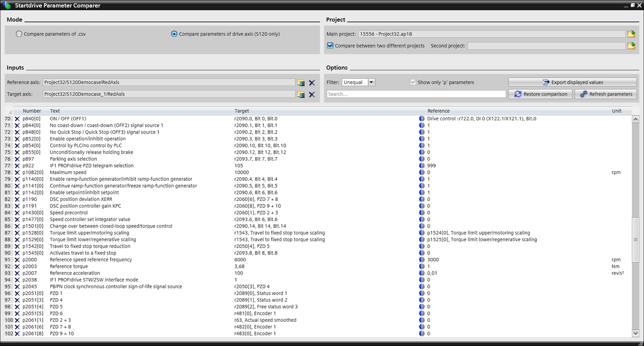Click the Target axis path field
644x346 pixels.
(169, 94)
